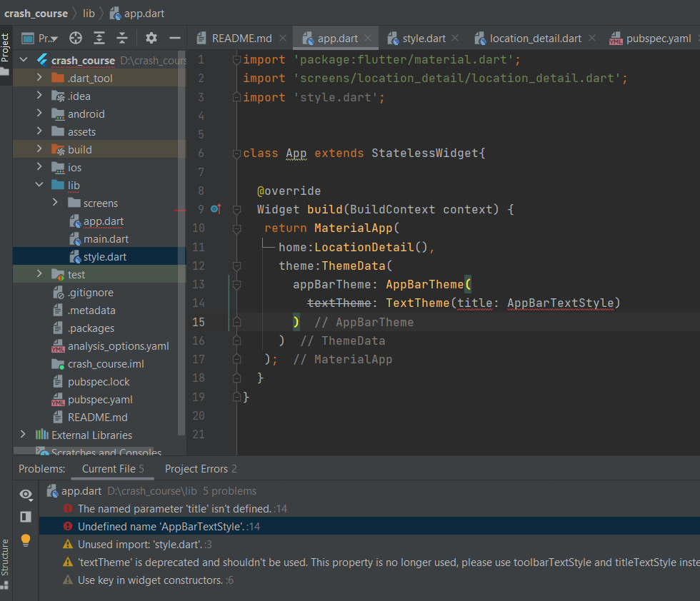Click the lightbulb quick-fix icon in Problems panel
The image size is (700, 601).
pos(26,540)
